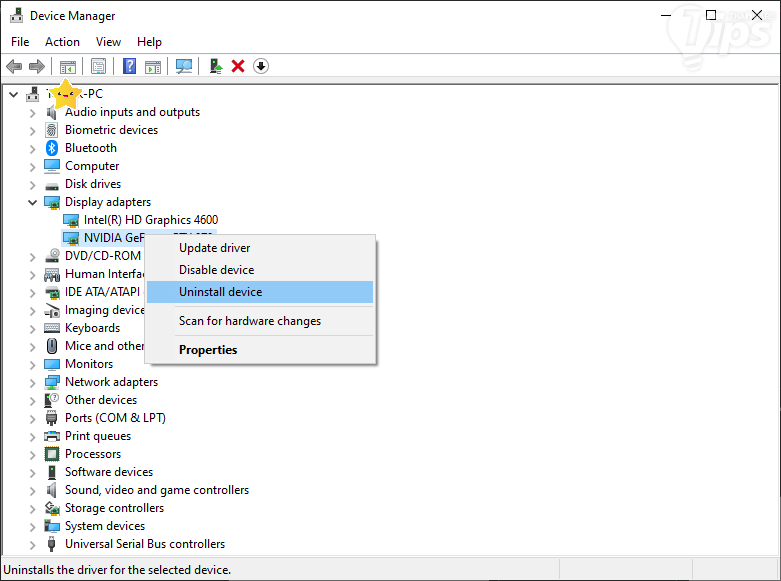The height and width of the screenshot is (581, 781).
Task: Collapse the Display adapters category
Action: click(x=32, y=202)
